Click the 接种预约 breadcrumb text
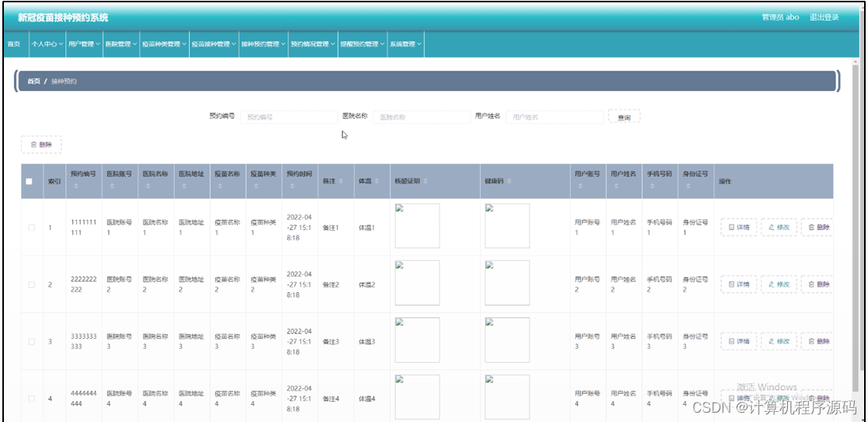The width and height of the screenshot is (868, 422). click(65, 82)
